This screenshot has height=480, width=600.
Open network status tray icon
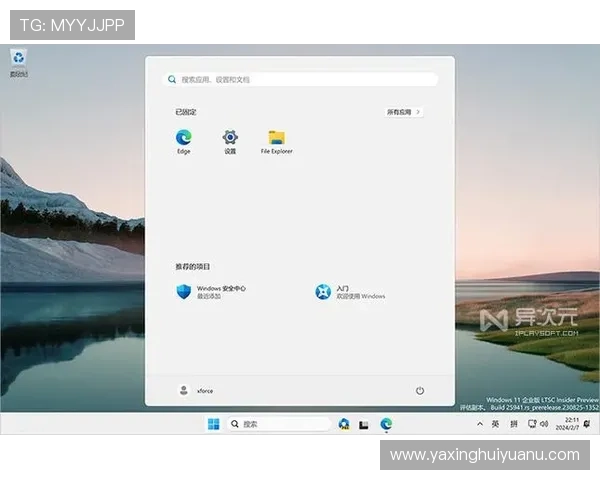tap(532, 424)
